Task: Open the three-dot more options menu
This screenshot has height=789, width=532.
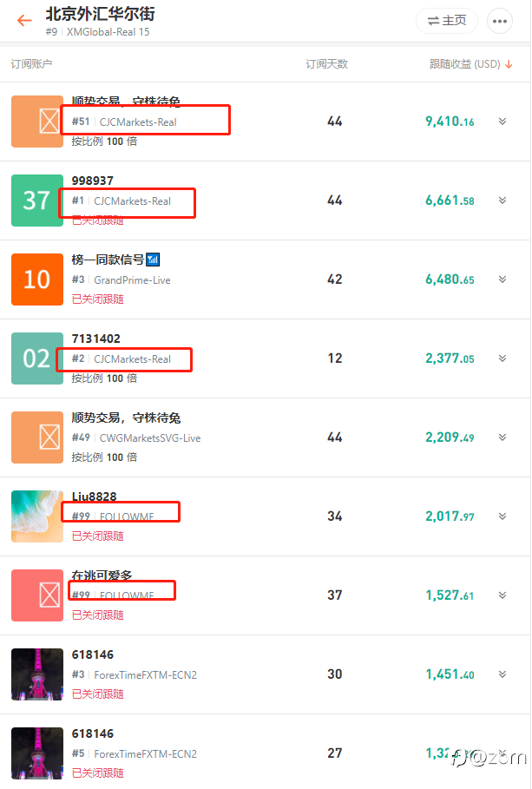Action: 500,21
